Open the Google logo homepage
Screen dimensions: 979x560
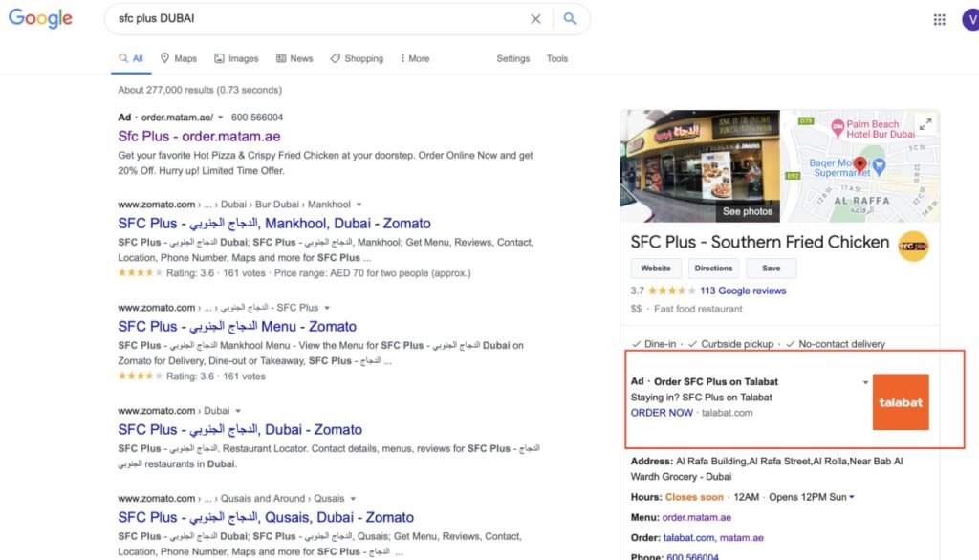40,18
